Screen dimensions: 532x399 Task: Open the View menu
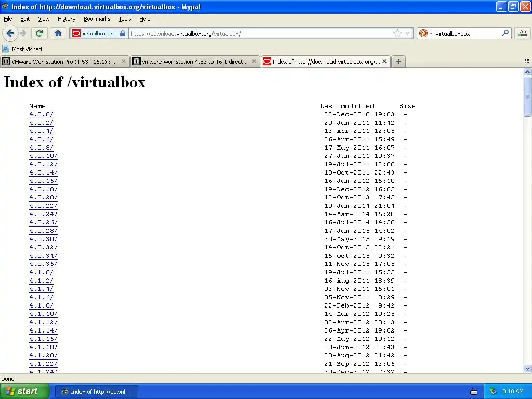coord(44,19)
